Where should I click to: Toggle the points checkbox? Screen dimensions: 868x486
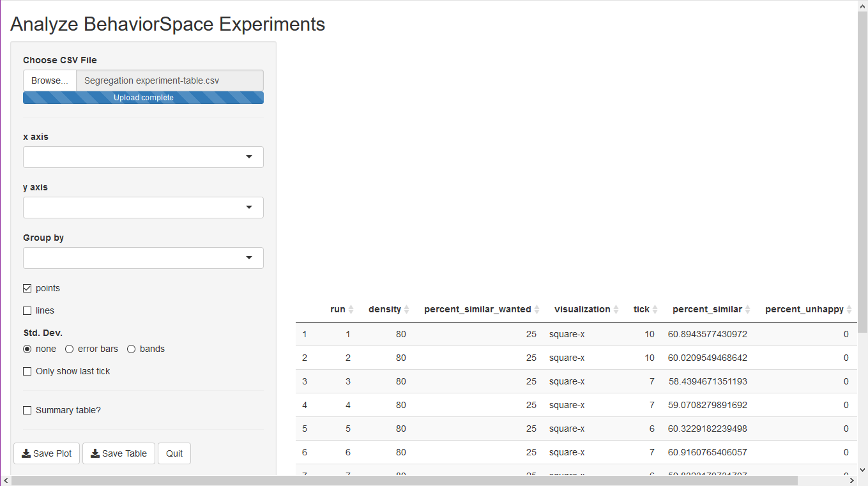coord(27,289)
